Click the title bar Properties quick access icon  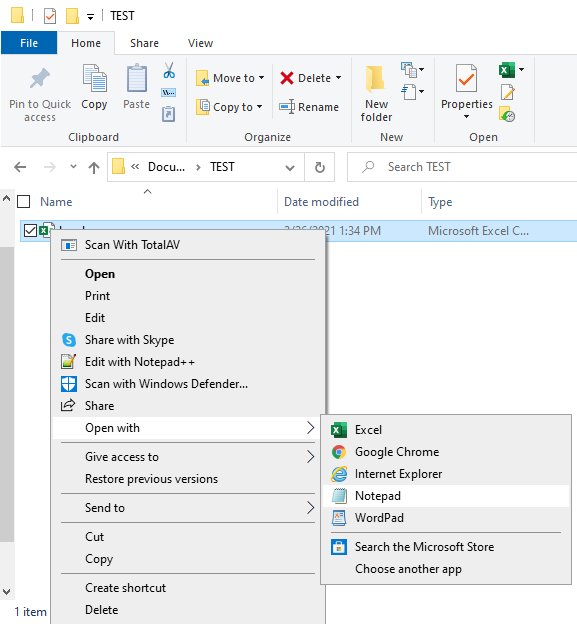(x=50, y=16)
